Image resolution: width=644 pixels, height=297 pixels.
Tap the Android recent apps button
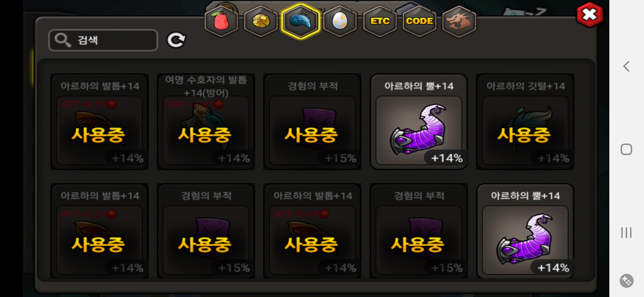[x=626, y=233]
